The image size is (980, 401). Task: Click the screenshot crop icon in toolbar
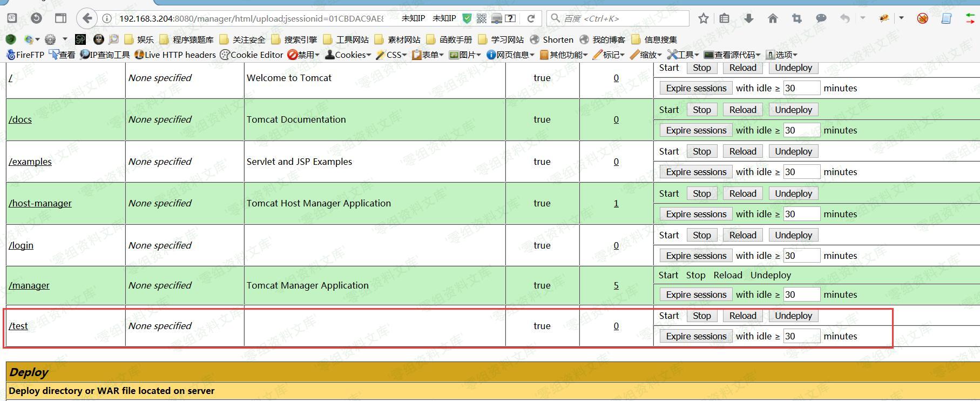pyautogui.click(x=796, y=18)
